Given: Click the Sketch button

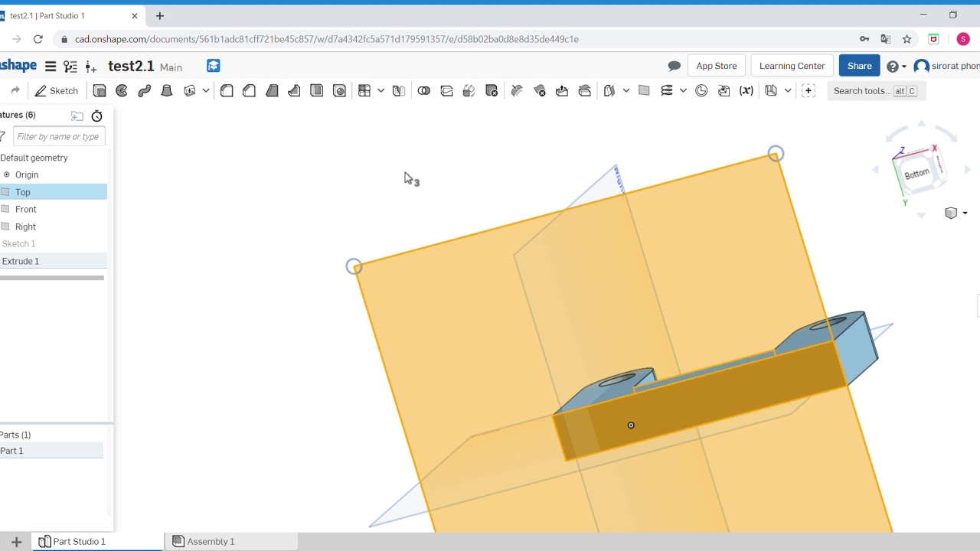Looking at the screenshot, I should point(57,91).
